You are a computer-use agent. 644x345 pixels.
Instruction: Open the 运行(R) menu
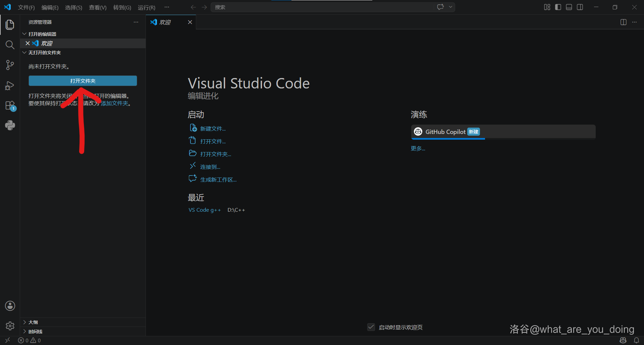pos(147,7)
